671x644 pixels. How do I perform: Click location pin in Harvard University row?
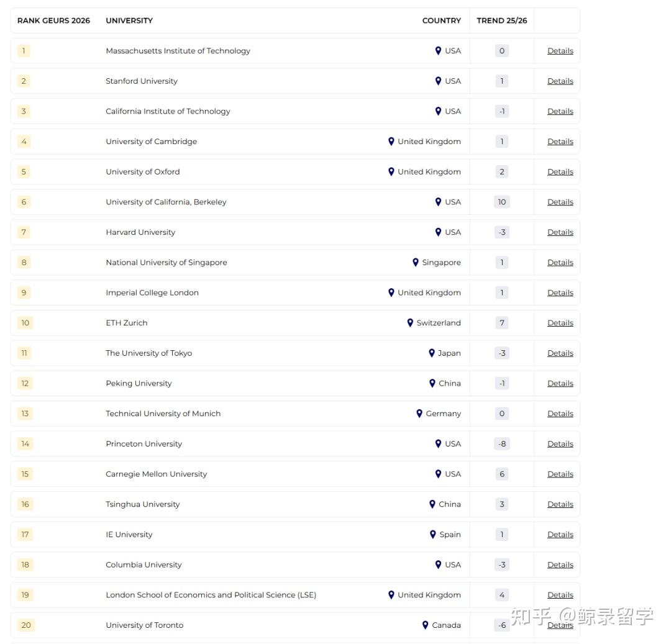point(438,232)
